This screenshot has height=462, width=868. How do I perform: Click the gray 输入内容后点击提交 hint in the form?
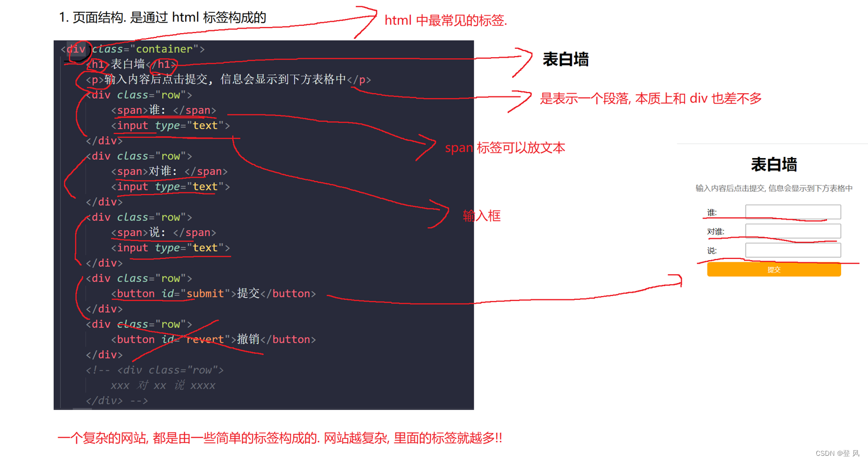tap(774, 188)
